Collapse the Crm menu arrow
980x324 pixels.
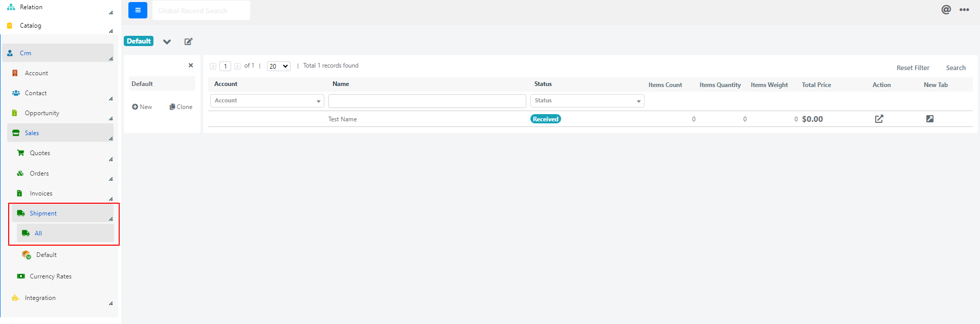coord(111,58)
